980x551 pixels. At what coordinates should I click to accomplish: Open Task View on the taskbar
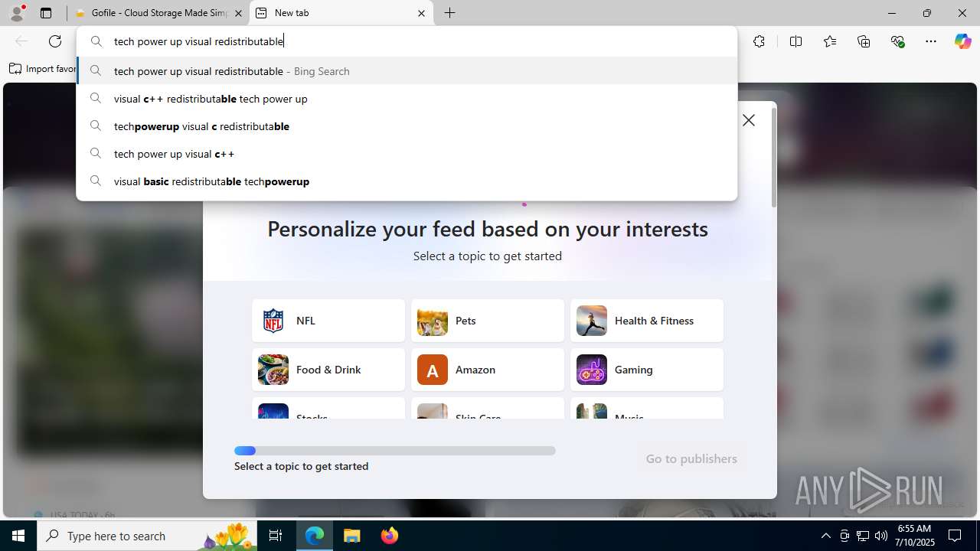click(276, 536)
